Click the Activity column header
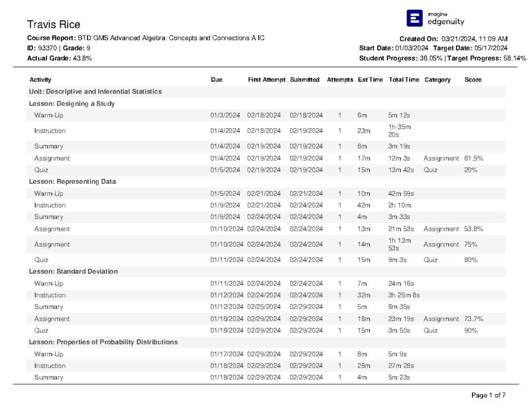This screenshot has height=411, width=532. [x=40, y=79]
